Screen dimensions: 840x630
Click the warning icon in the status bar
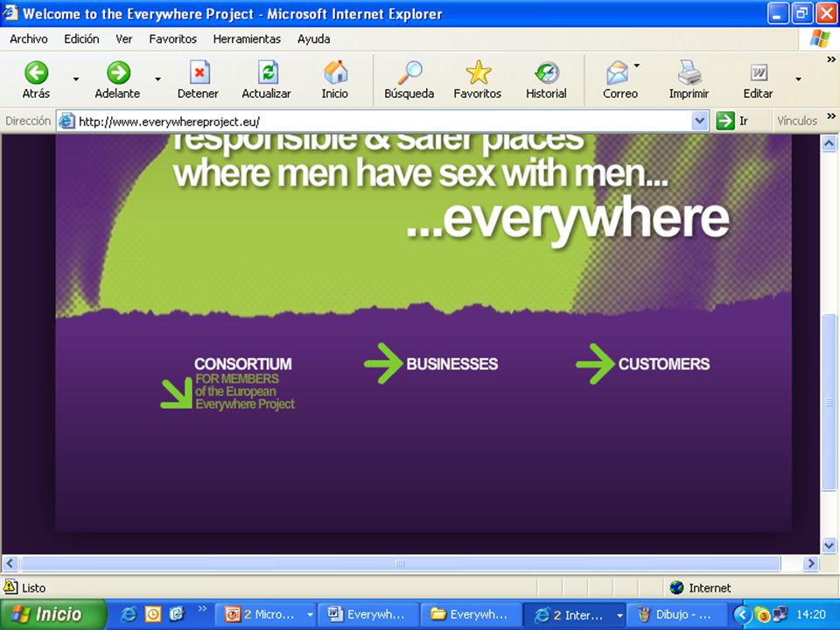click(x=10, y=587)
